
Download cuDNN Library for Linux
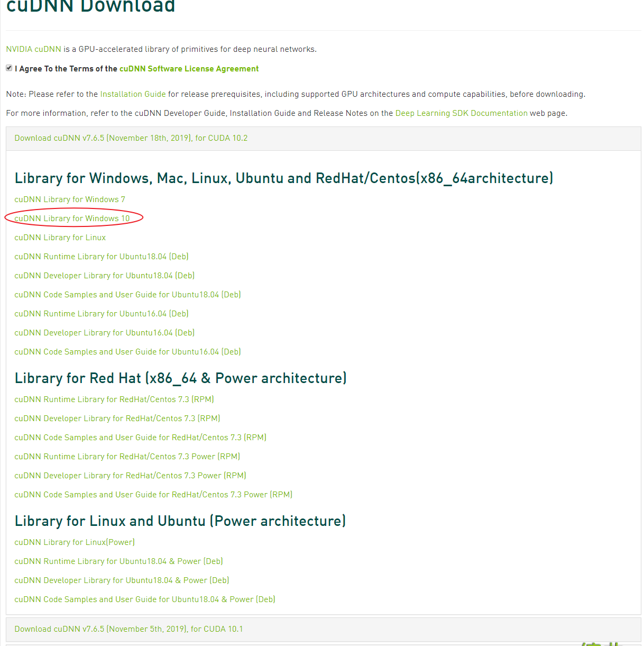60,238
